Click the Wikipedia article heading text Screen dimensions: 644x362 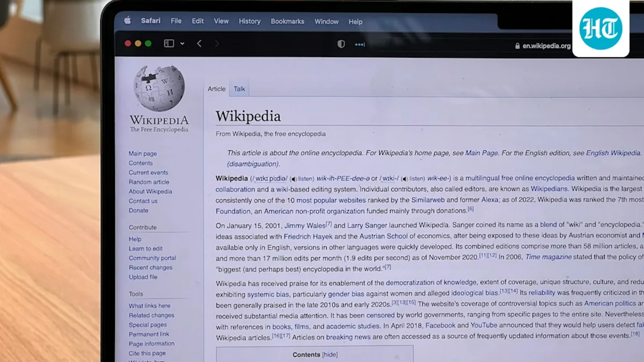(248, 116)
